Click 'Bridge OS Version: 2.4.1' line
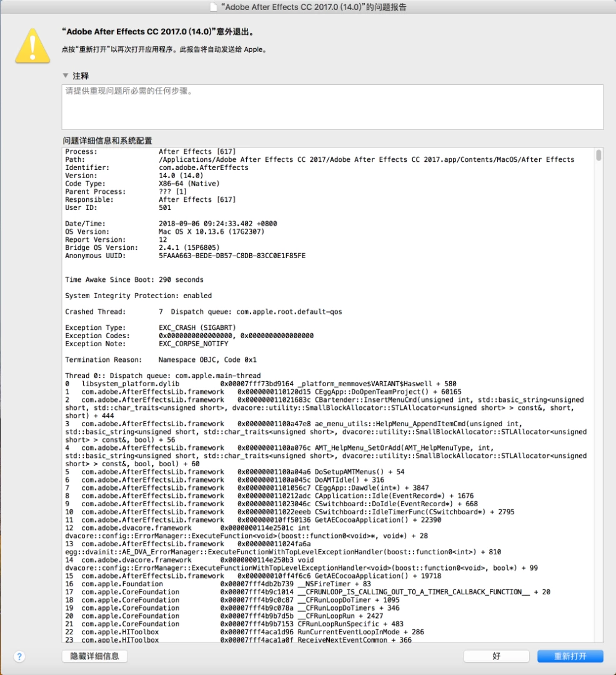The width and height of the screenshot is (616, 675). click(x=142, y=247)
